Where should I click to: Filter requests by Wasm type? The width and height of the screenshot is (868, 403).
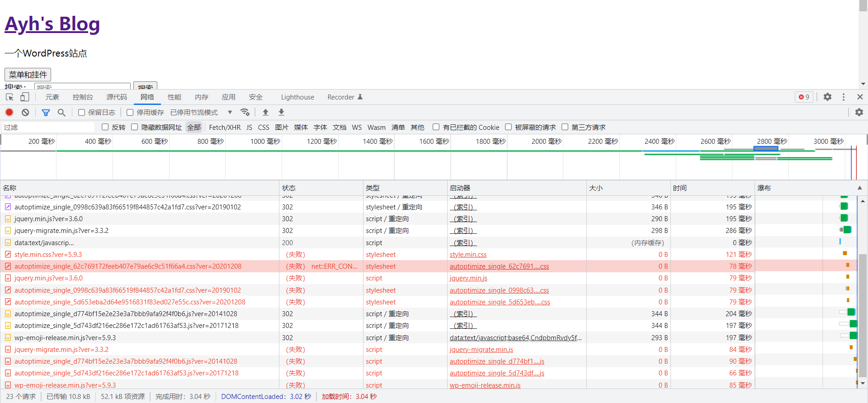click(x=377, y=128)
